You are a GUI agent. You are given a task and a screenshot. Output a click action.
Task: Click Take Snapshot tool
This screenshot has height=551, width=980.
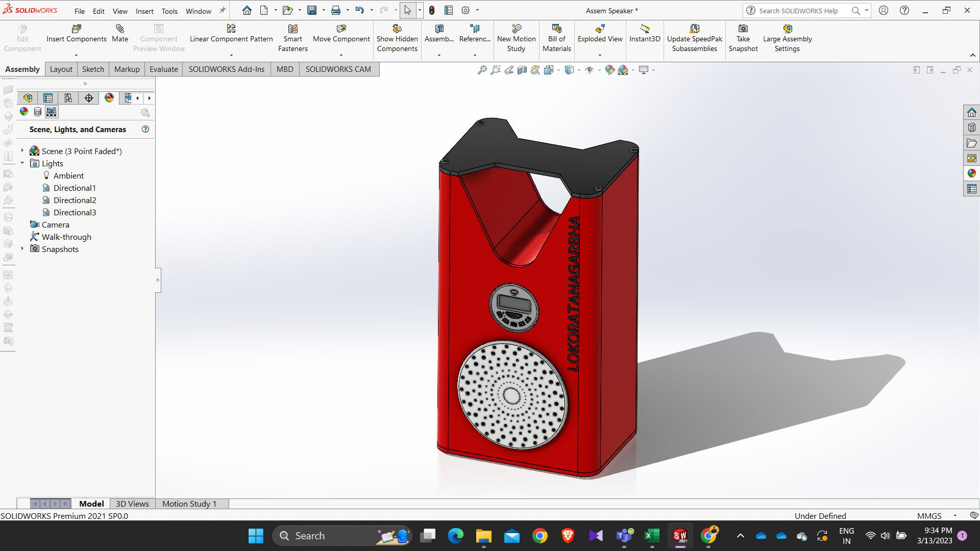[x=743, y=29]
